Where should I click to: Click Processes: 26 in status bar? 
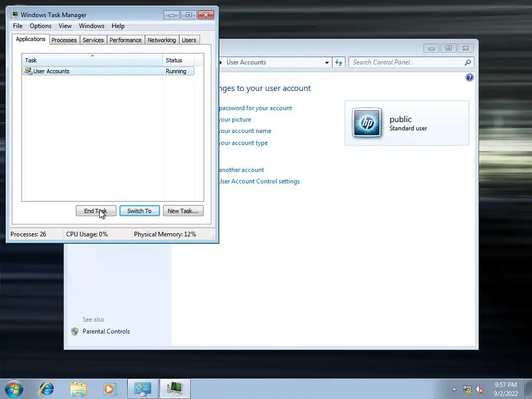(28, 234)
